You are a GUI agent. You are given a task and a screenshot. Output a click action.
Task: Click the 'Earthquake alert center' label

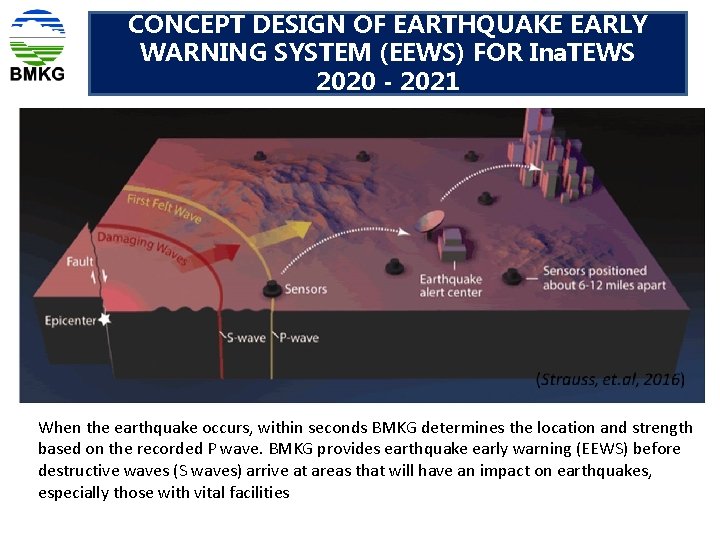point(450,286)
